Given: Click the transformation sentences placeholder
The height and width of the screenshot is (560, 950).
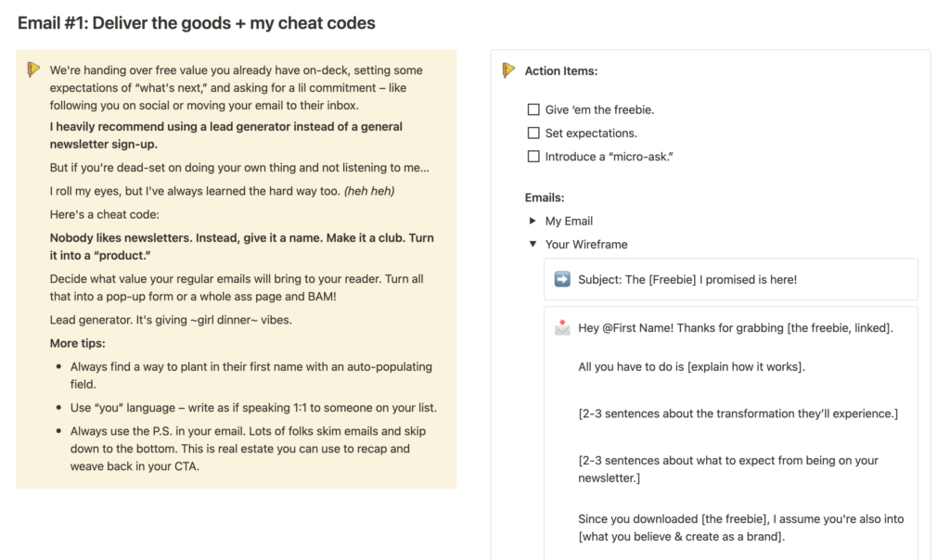Looking at the screenshot, I should tap(738, 414).
